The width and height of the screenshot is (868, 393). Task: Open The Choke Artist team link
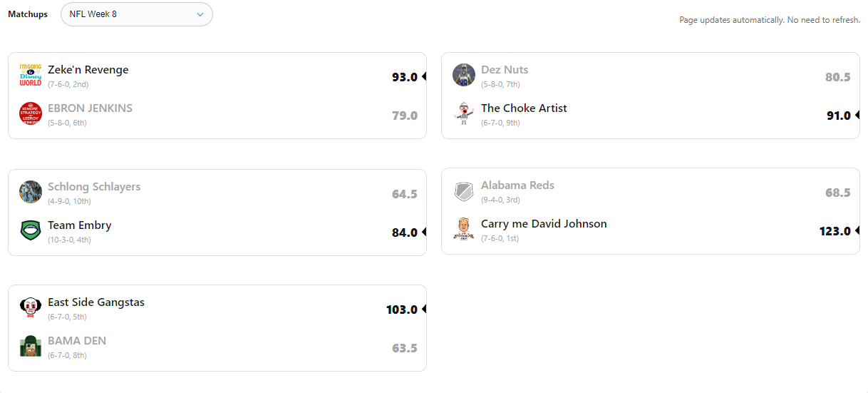(x=524, y=108)
